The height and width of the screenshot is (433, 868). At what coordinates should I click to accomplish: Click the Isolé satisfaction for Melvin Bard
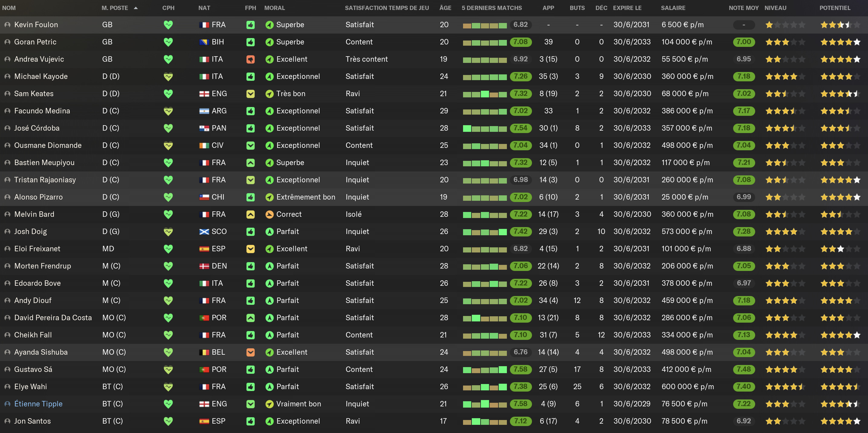click(x=354, y=214)
